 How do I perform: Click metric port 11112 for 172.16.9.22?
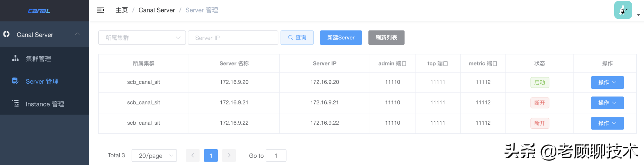tap(483, 123)
